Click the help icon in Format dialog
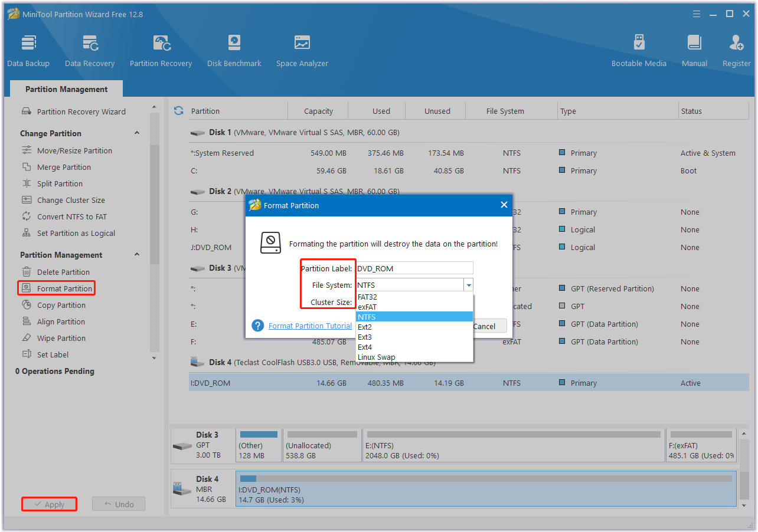 click(257, 326)
